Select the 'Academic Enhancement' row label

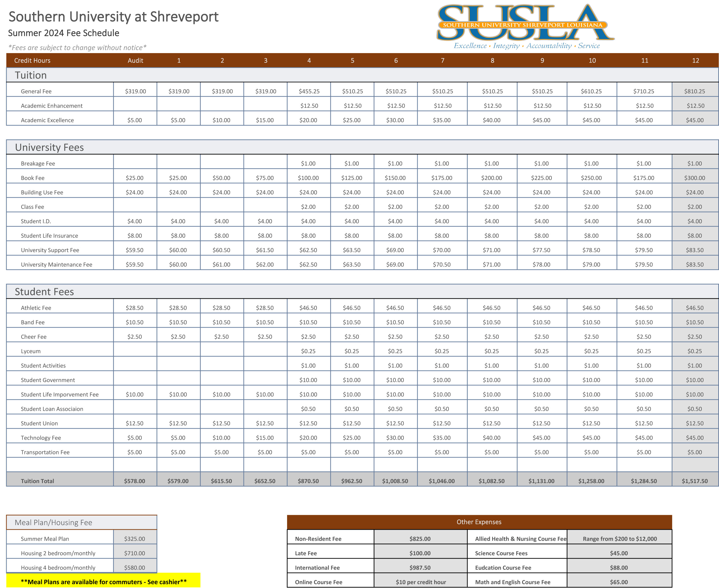pos(52,106)
